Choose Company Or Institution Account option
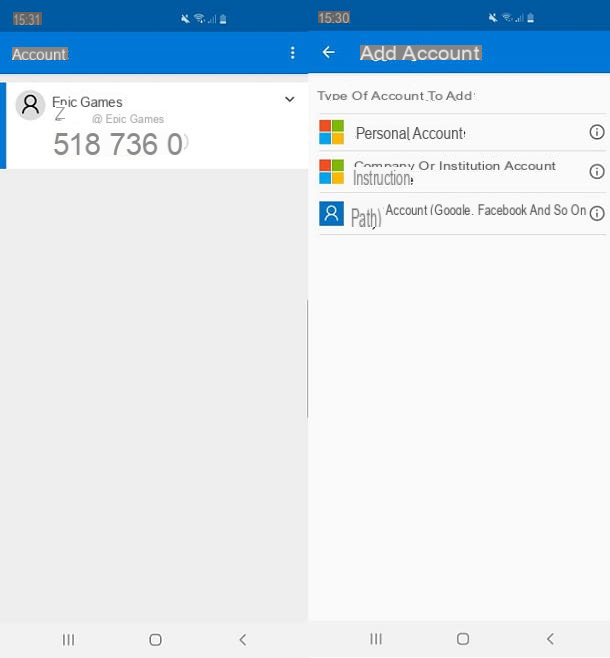This screenshot has height=658, width=610. (x=463, y=172)
